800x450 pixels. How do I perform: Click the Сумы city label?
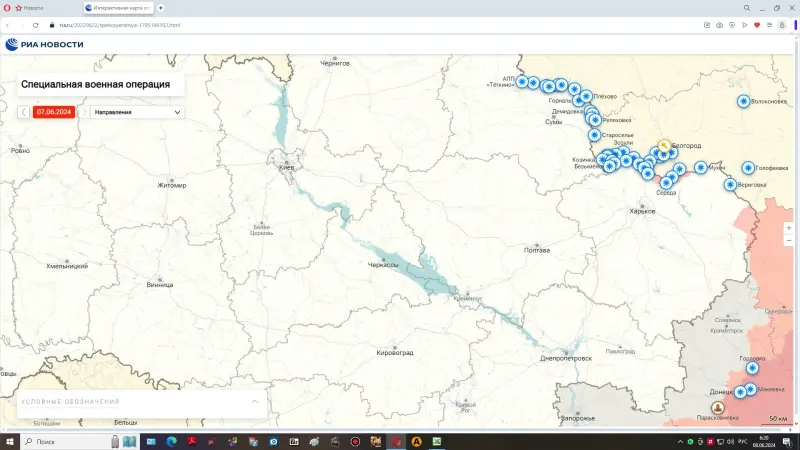pos(553,122)
